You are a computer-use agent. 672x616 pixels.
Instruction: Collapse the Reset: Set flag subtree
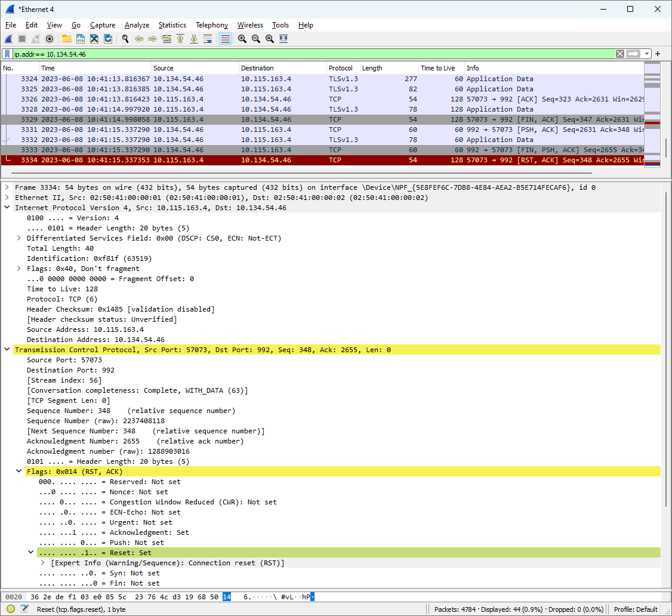coord(31,552)
